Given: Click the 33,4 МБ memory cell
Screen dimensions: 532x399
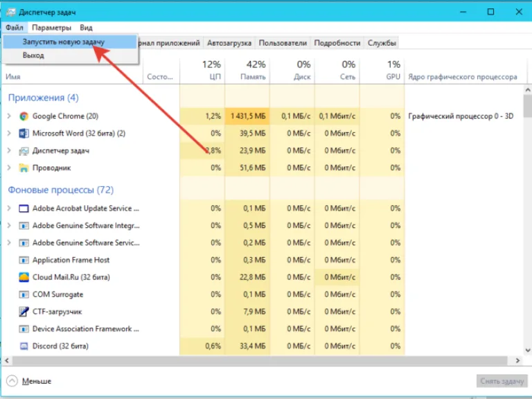Looking at the screenshot, I should [247, 346].
